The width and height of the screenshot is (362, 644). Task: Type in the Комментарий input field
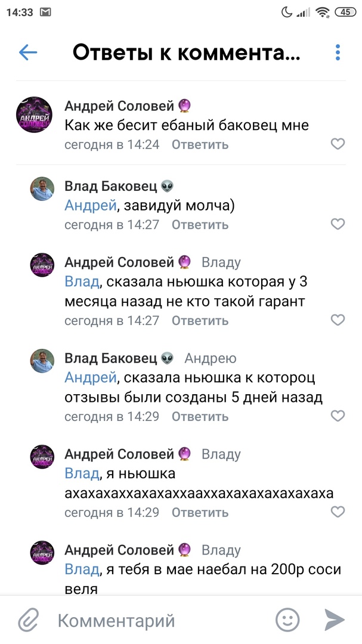point(161,621)
